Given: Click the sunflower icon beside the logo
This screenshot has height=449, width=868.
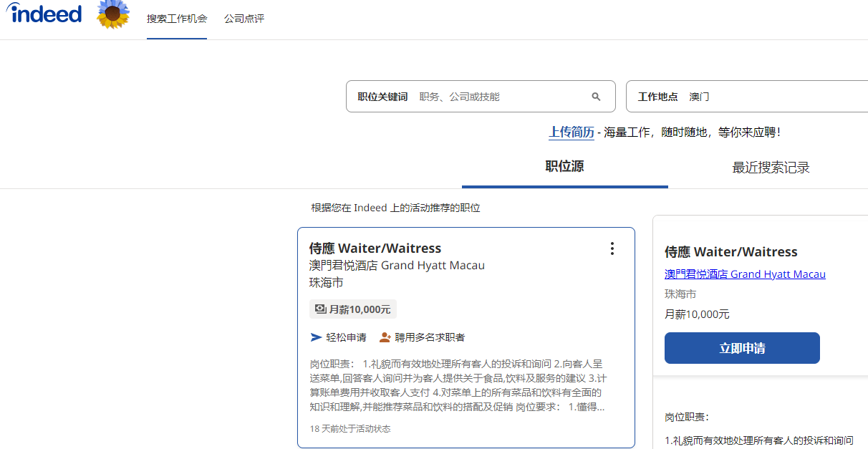Looking at the screenshot, I should pos(112,14).
